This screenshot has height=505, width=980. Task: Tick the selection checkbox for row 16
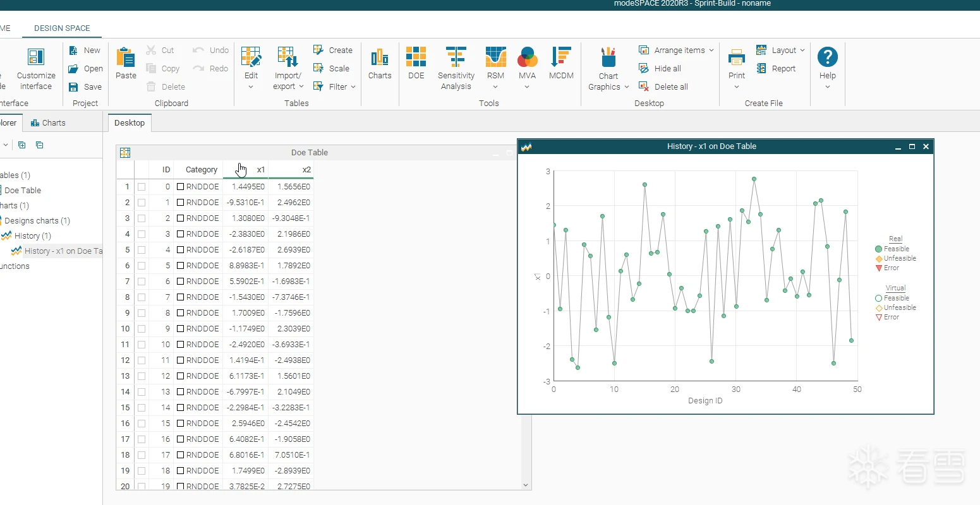pos(142,424)
